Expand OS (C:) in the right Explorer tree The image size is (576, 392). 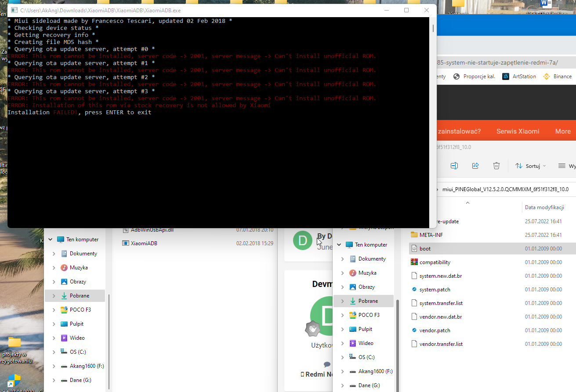[343, 357]
